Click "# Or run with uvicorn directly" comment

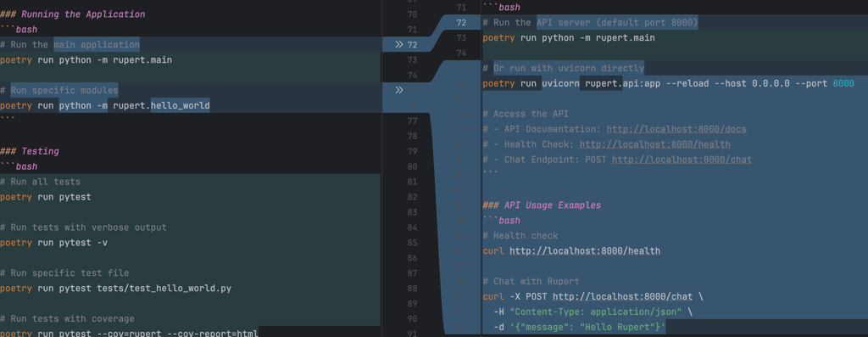(563, 68)
